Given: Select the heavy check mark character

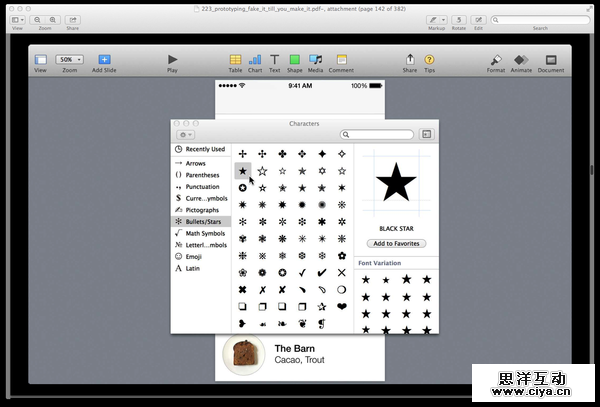Looking at the screenshot, I should (x=321, y=272).
